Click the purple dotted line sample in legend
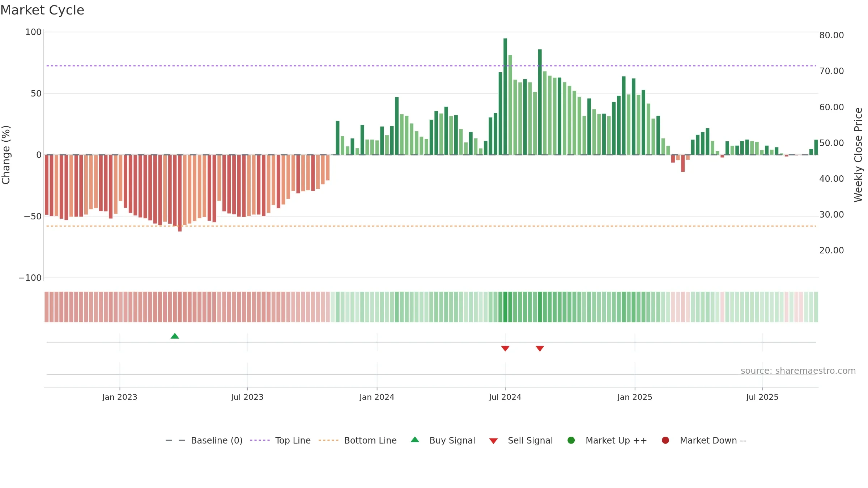This screenshot has width=868, height=488. 260,440
